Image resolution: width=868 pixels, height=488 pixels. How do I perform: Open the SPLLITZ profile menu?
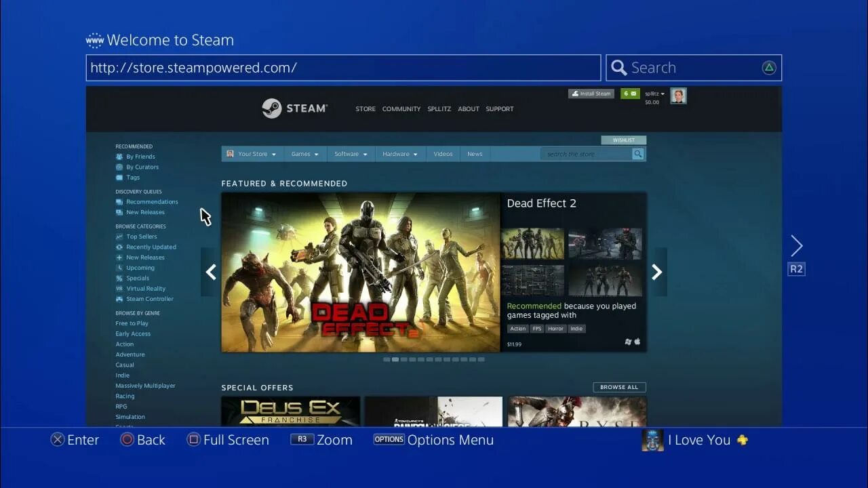click(x=439, y=109)
